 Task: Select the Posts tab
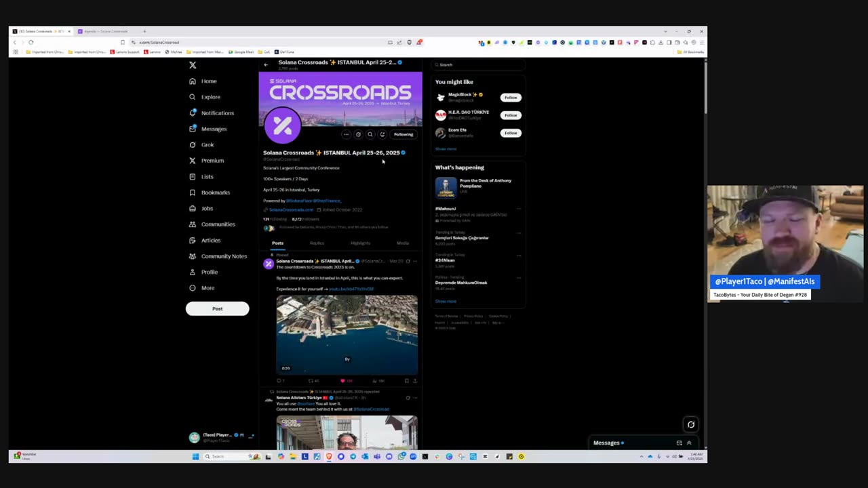point(278,243)
